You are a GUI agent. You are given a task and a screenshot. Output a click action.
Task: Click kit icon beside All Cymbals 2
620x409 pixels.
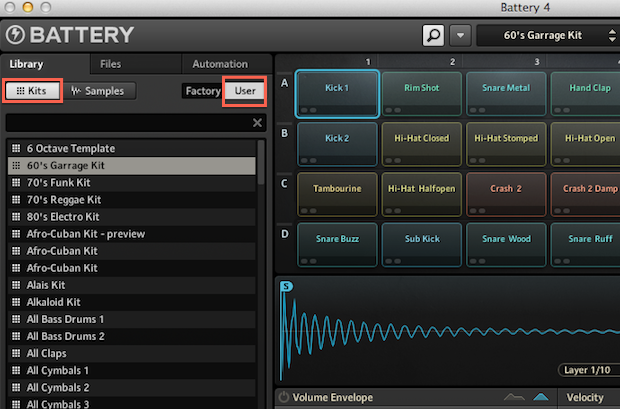tap(16, 387)
